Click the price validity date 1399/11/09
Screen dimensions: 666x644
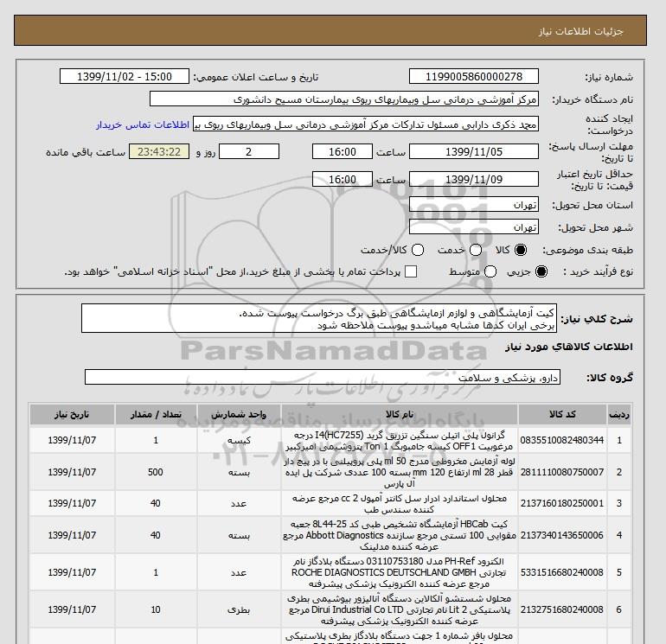(474, 179)
